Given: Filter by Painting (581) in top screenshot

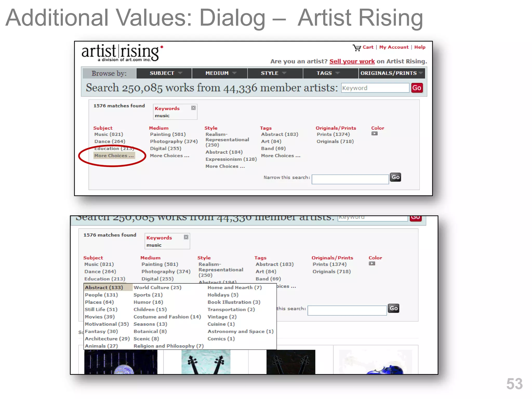Looking at the screenshot, I should tap(168, 134).
